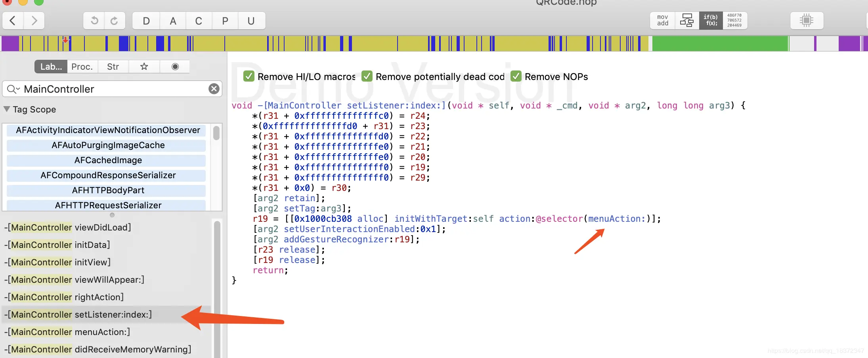
Task: Clear the search field text
Action: click(214, 89)
